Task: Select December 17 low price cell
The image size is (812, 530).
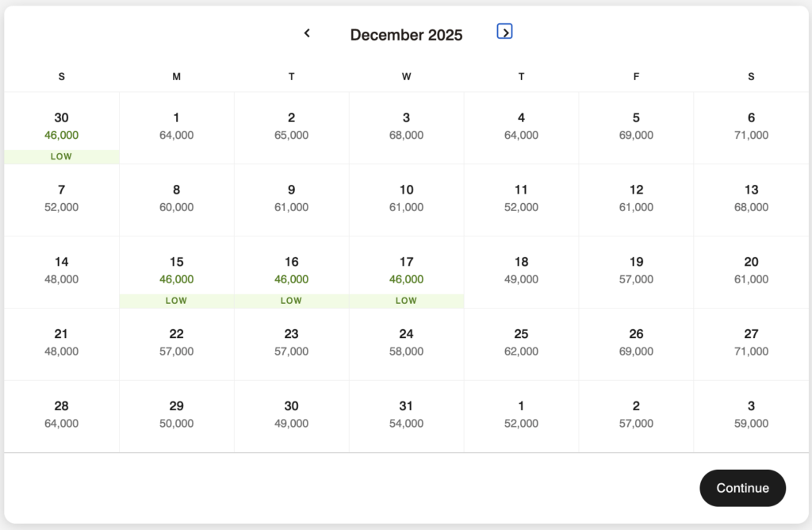Action: (x=406, y=271)
